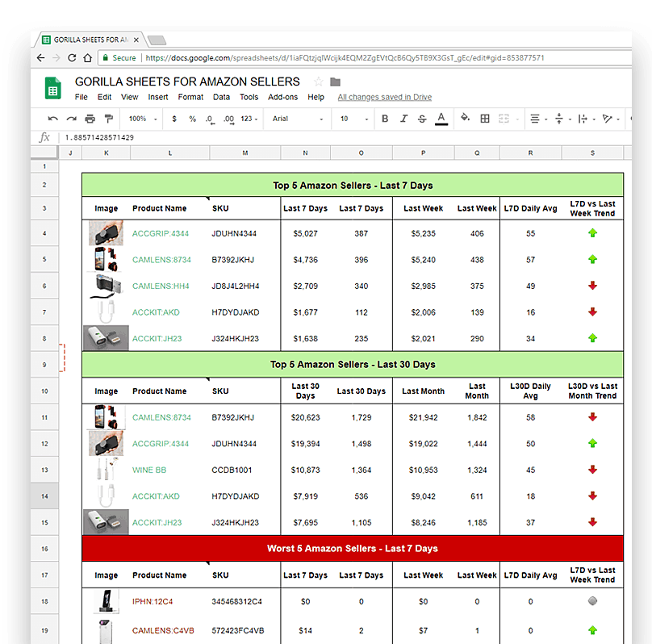
Task: Open text rotation dropdown
Action: click(611, 119)
